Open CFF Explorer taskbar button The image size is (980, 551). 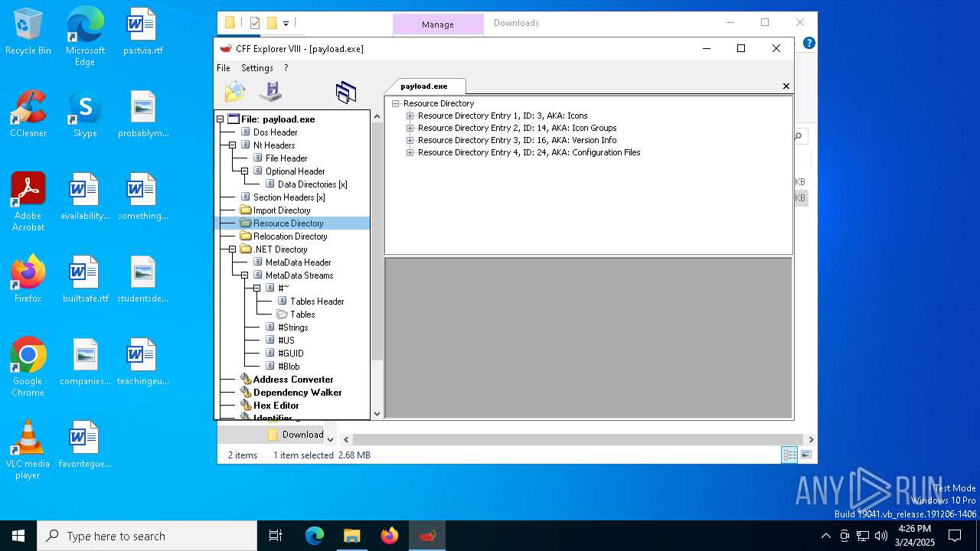(427, 536)
